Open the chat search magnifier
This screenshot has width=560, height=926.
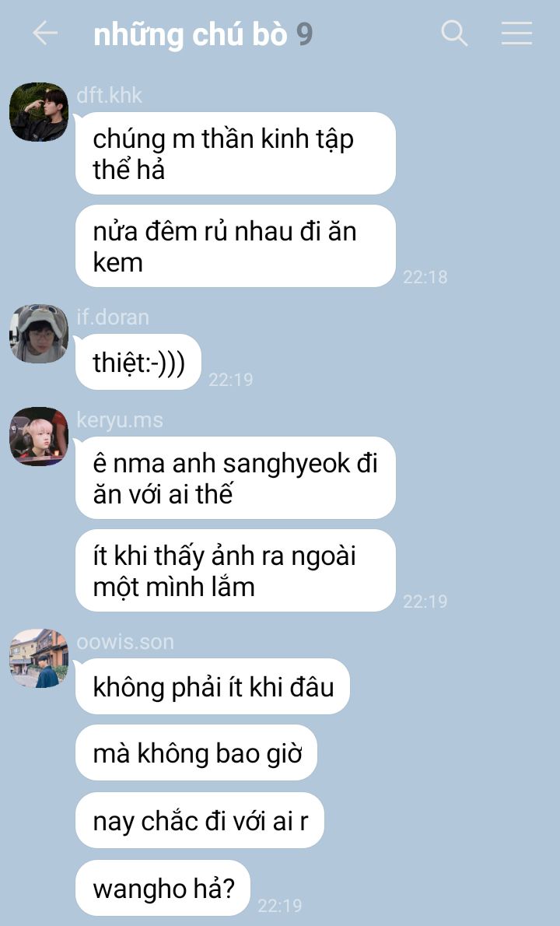coord(454,33)
